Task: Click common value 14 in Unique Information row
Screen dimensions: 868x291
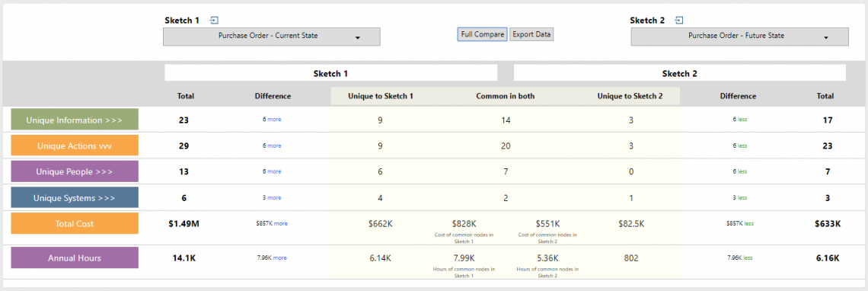Action: [506, 120]
